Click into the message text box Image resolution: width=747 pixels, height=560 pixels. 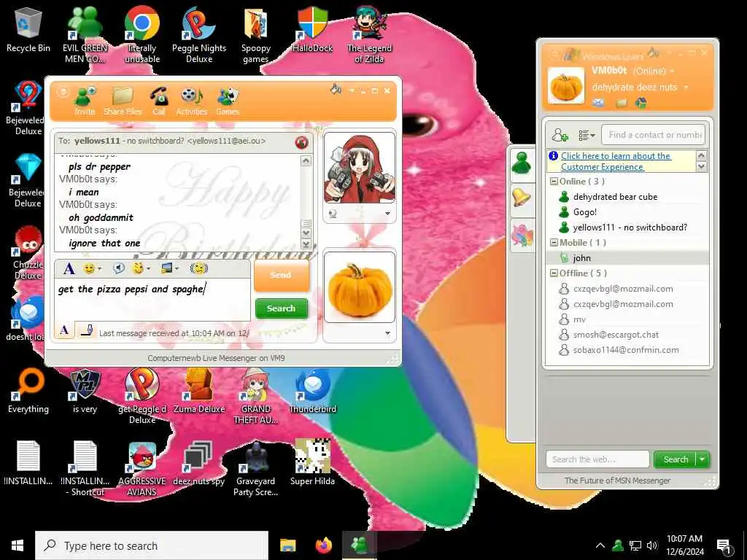click(x=152, y=298)
